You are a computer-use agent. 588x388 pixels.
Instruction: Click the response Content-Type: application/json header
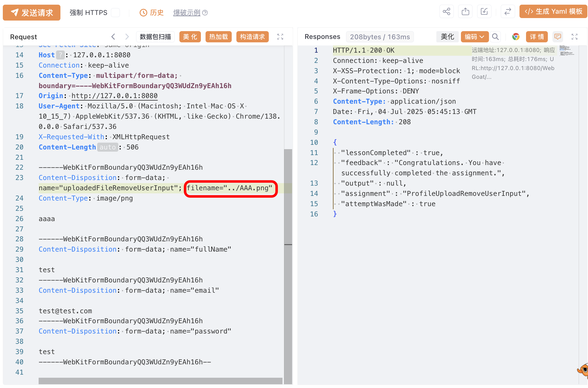[394, 102]
